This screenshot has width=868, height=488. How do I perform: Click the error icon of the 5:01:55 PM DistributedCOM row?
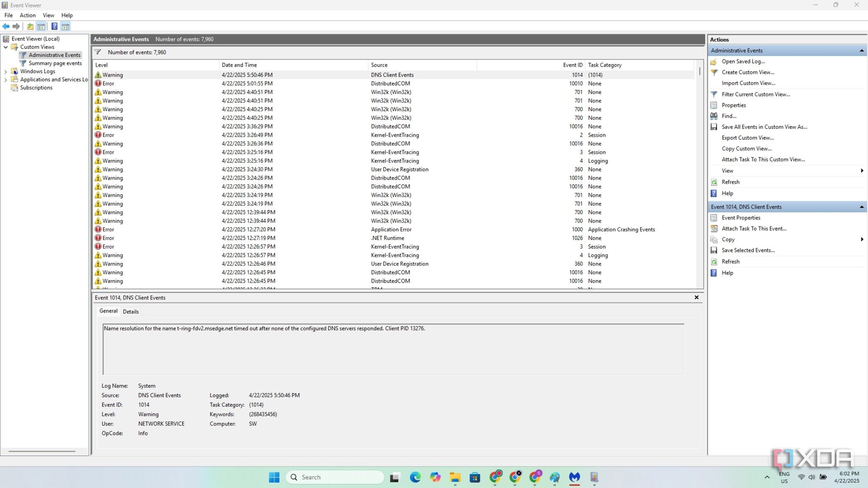pyautogui.click(x=98, y=83)
